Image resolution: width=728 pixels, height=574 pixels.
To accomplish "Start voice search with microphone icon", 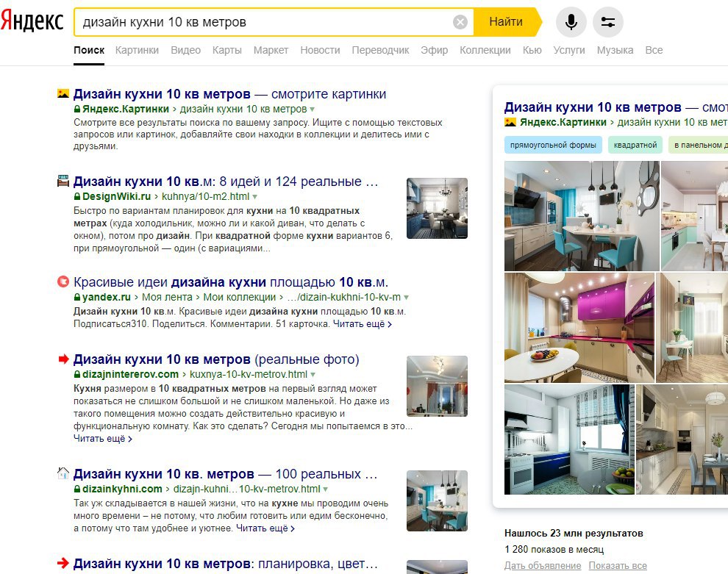I will [x=571, y=22].
